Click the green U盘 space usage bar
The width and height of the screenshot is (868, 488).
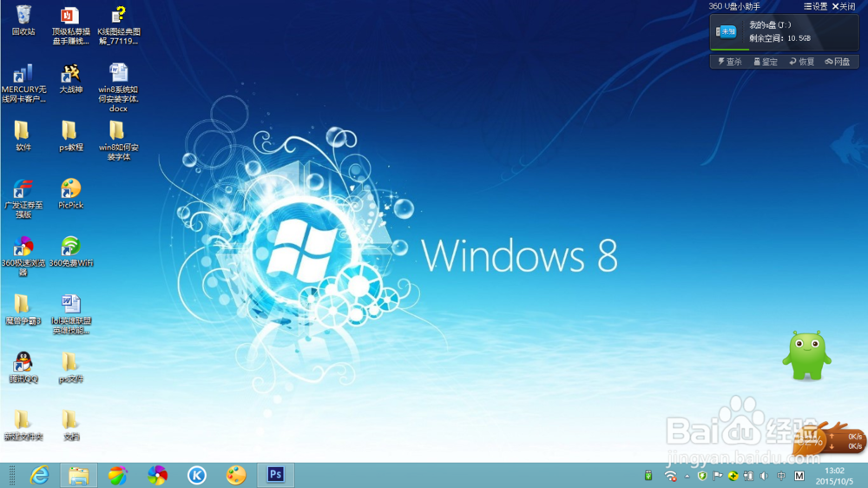coord(730,49)
